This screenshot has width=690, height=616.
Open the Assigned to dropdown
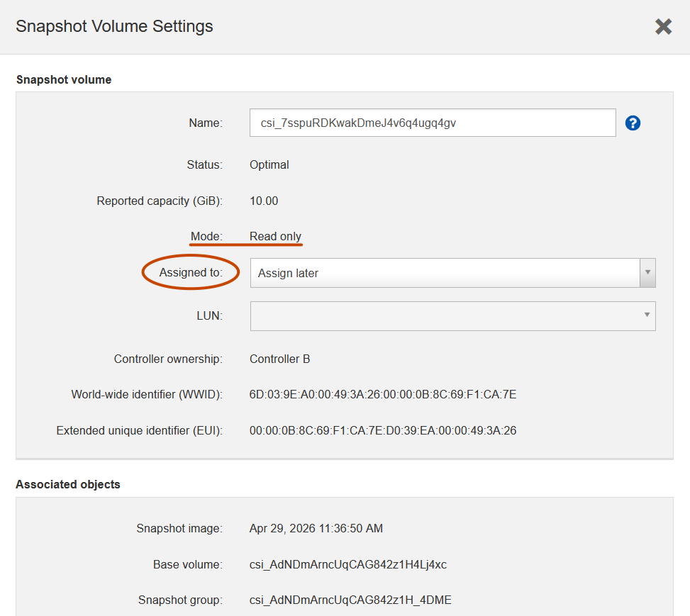[453, 273]
